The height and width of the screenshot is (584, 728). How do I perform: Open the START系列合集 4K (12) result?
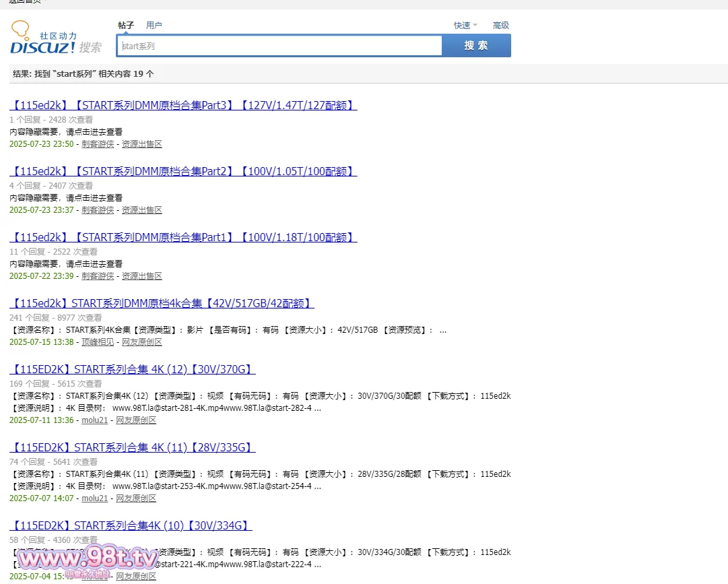pos(132,369)
